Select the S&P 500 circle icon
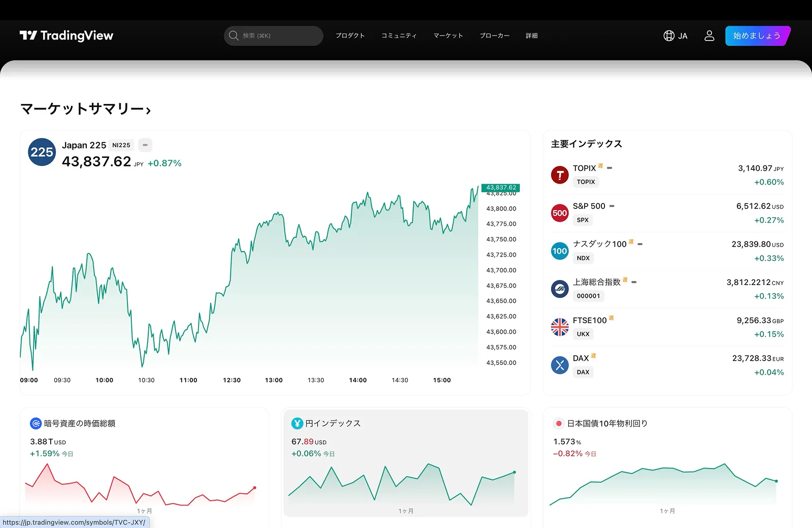 pyautogui.click(x=559, y=213)
